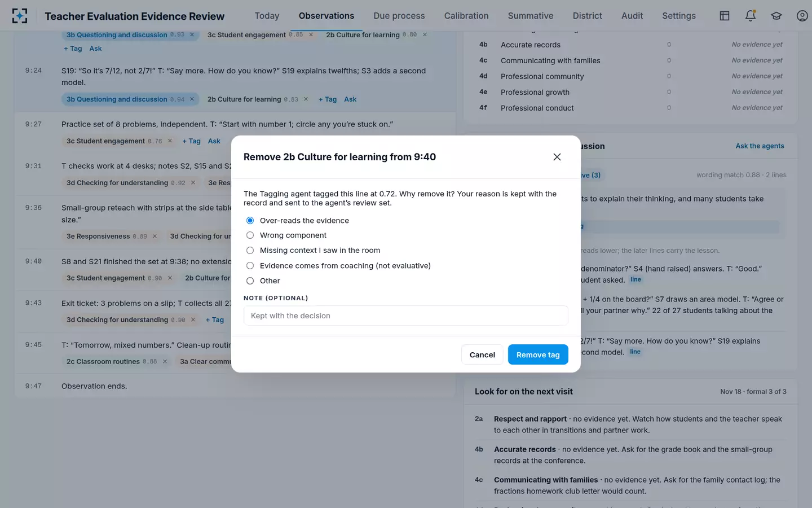Remove the 3b tag on the 9:24 line

[x=192, y=99]
